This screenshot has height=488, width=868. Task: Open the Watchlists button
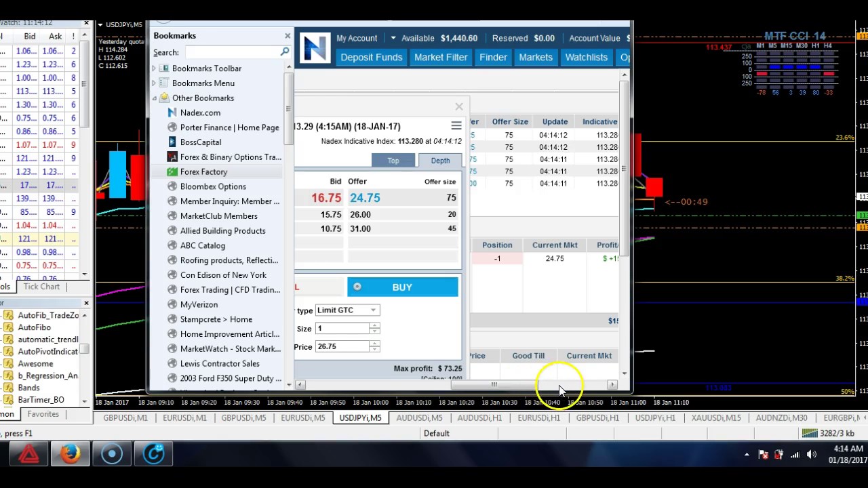587,58
